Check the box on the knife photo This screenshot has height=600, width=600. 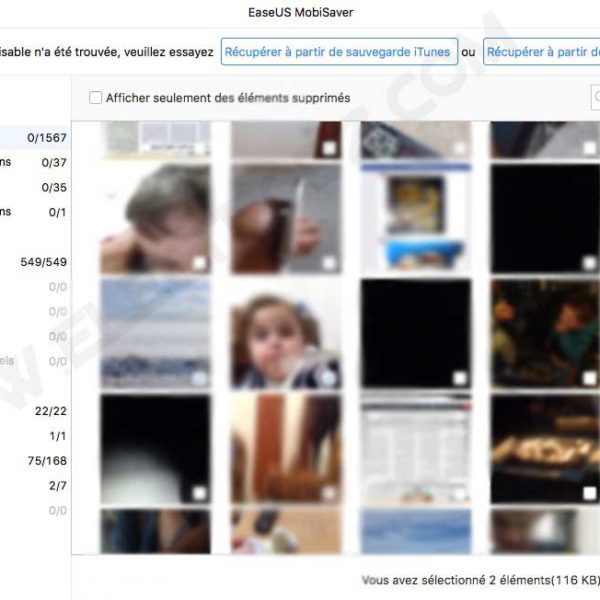pyautogui.click(x=329, y=263)
